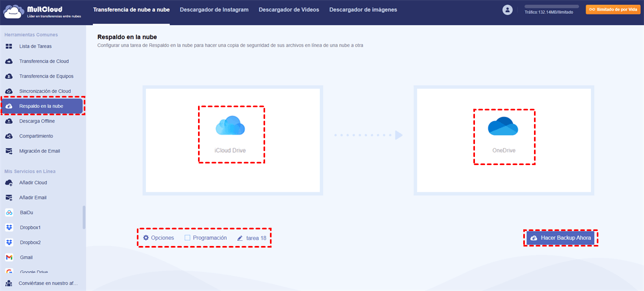
Task: Click the tarea 18 task name
Action: [x=256, y=238]
